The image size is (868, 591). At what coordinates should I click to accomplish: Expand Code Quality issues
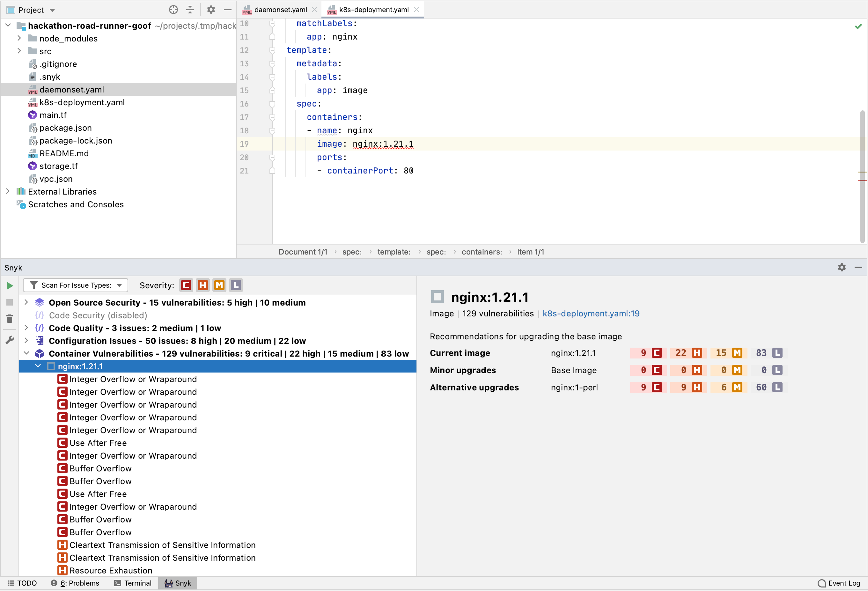(x=26, y=328)
